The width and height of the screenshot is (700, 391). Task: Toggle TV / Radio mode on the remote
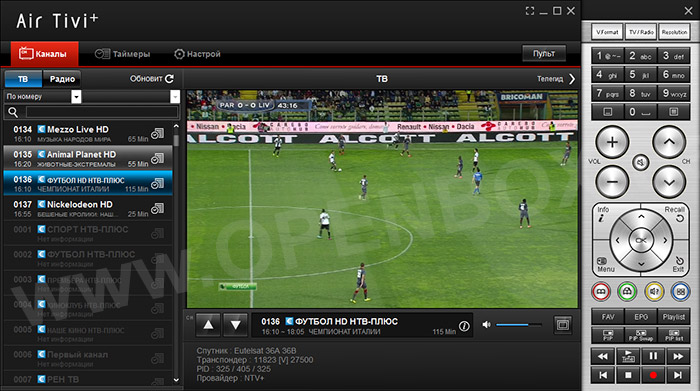tap(641, 32)
